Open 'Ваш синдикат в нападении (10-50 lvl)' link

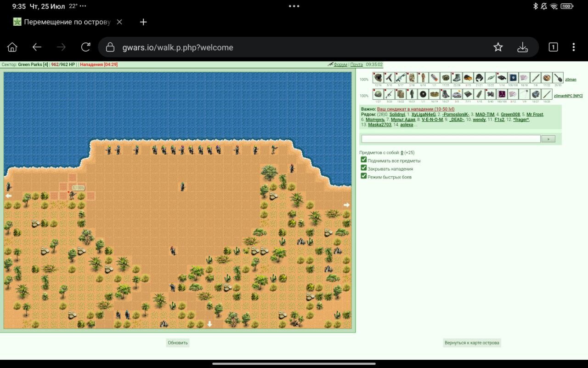[416, 109]
